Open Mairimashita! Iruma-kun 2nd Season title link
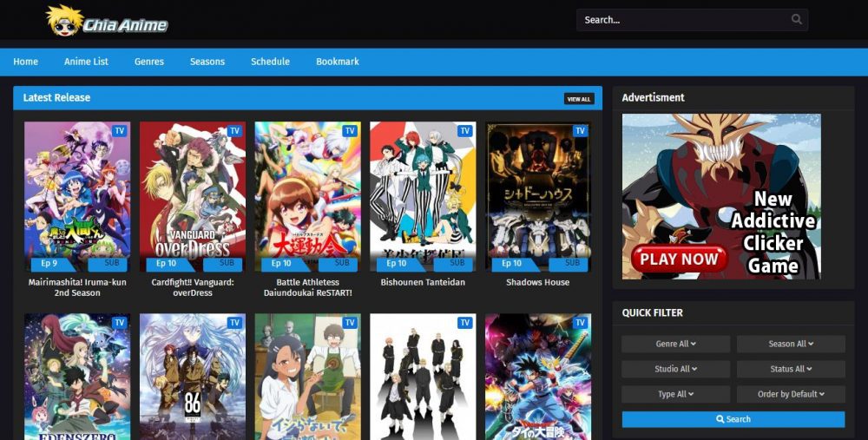Viewport: 868px width, 440px height. point(77,287)
